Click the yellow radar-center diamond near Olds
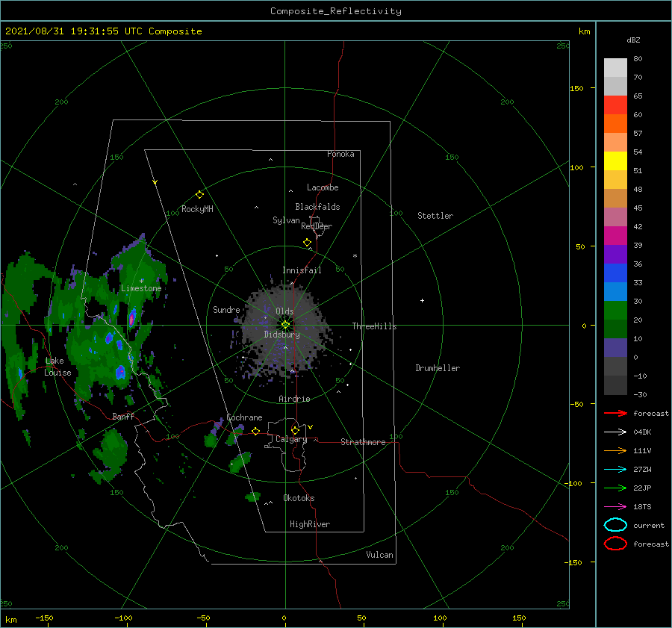 285,325
